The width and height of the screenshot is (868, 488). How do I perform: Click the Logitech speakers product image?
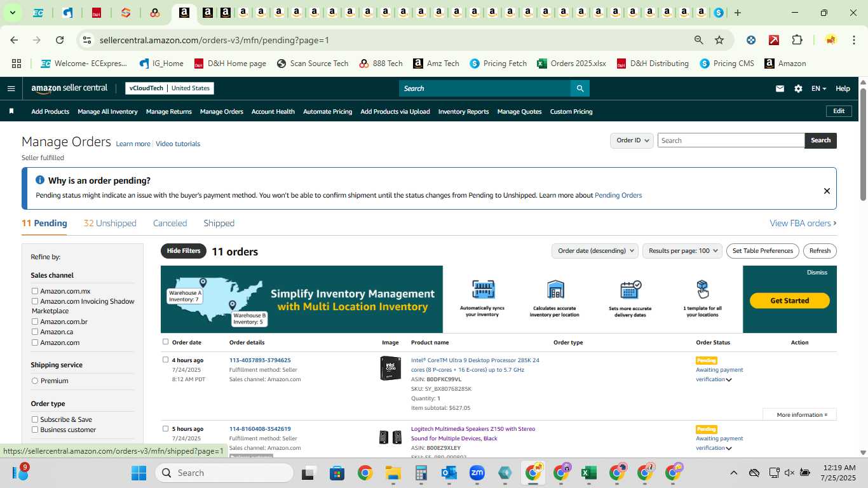tap(390, 437)
